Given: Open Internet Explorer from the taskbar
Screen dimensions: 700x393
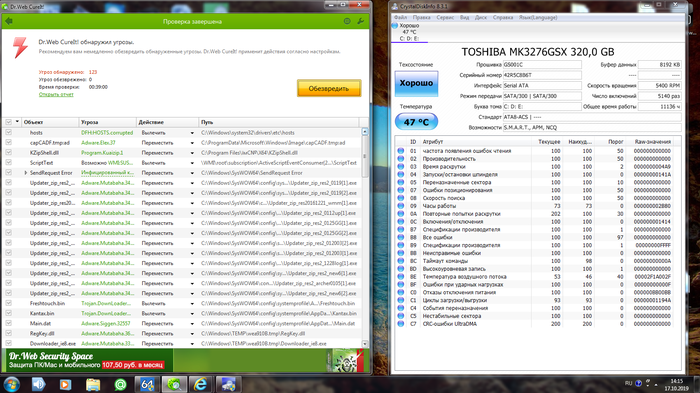Looking at the screenshot, I should (200, 384).
